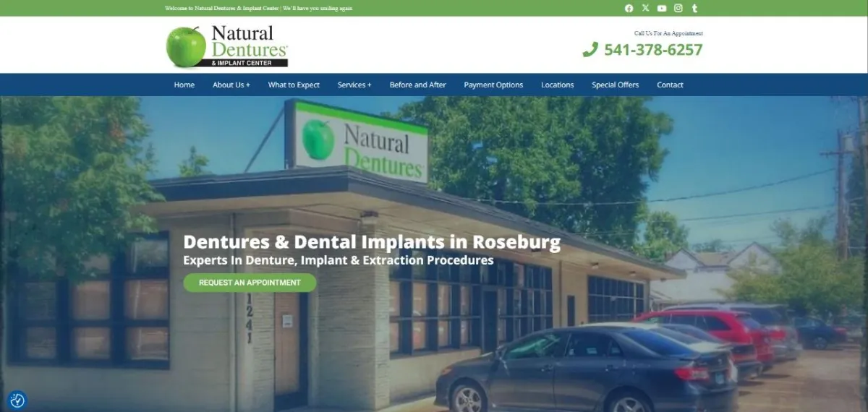Expand the About Us + menu
This screenshot has height=412, width=868.
231,85
